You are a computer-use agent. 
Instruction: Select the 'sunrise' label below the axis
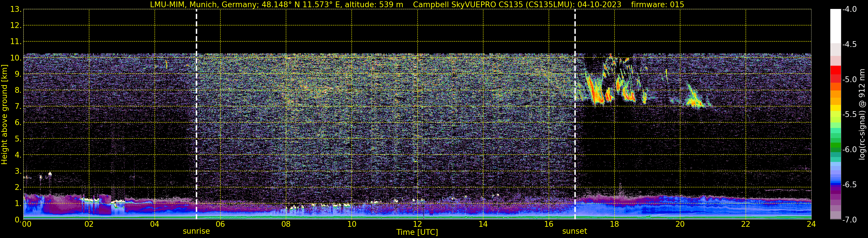196,231
